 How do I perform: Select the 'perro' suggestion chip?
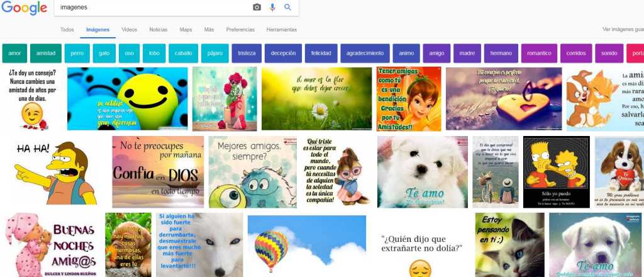(77, 54)
